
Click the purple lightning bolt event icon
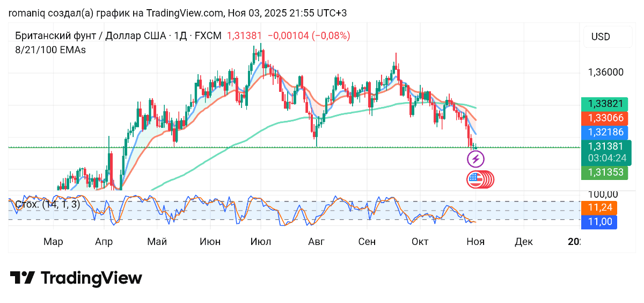click(x=476, y=158)
